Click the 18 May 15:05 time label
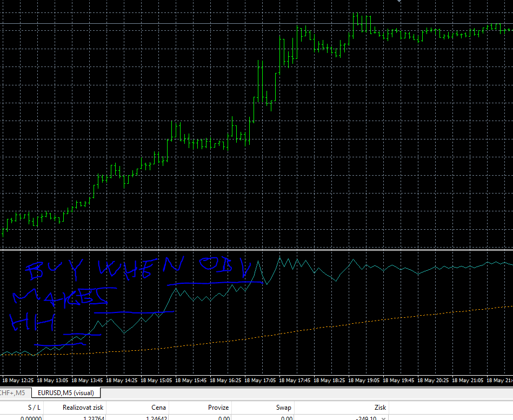Screen dimensions: 513x420 click(x=156, y=381)
